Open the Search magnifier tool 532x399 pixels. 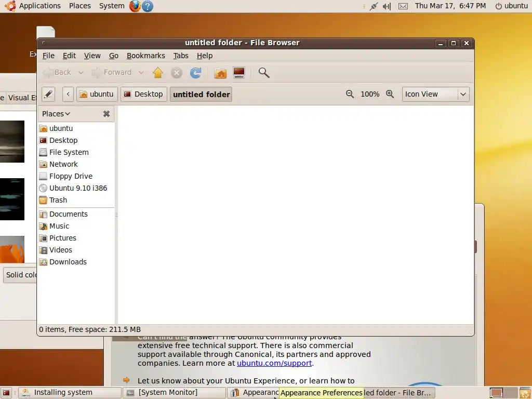click(x=263, y=73)
